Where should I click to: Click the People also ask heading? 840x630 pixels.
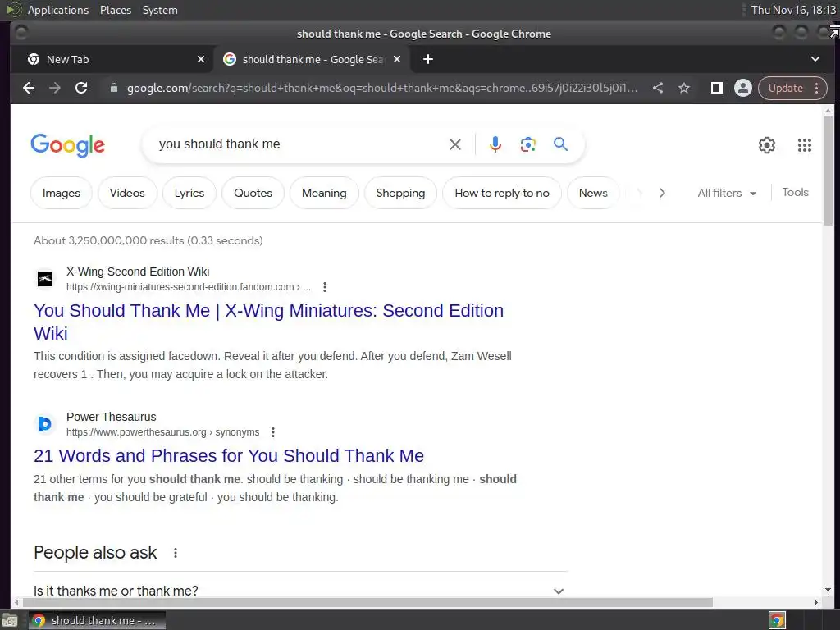(95, 553)
